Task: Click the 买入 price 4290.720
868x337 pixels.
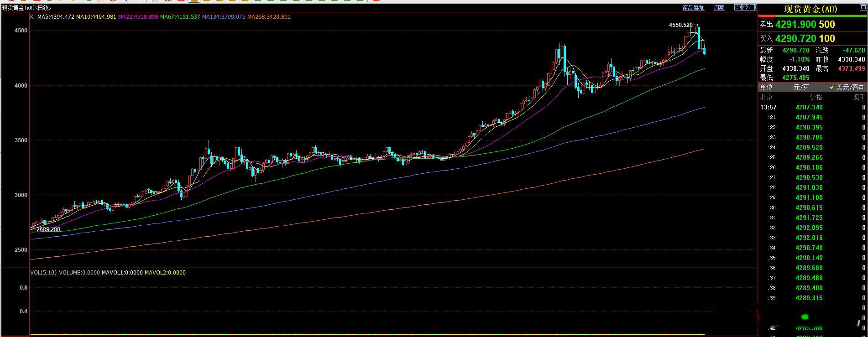Action: click(x=796, y=39)
